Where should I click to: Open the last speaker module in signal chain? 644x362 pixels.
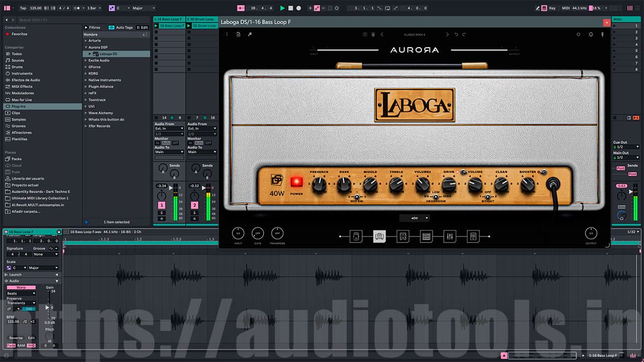[473, 236]
